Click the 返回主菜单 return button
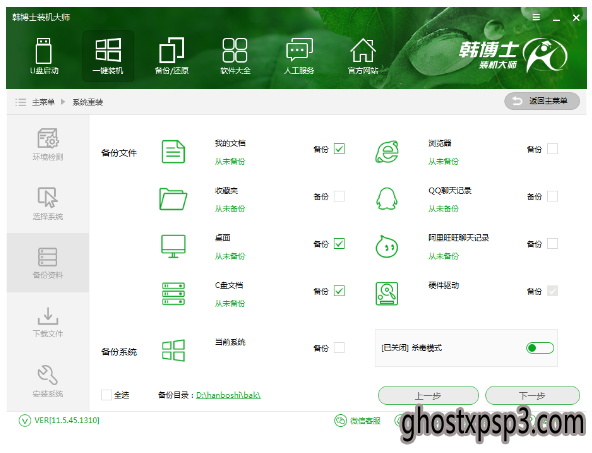The width and height of the screenshot is (592, 453). point(542,101)
